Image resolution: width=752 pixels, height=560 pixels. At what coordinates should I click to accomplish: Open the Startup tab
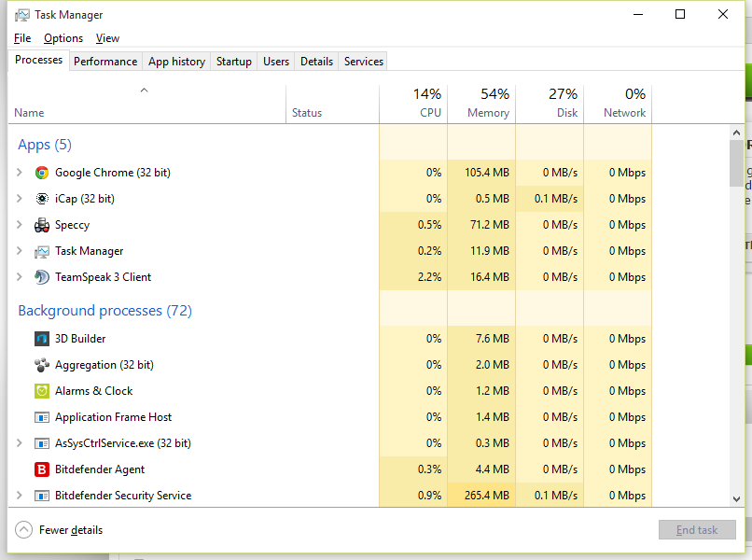click(x=233, y=62)
